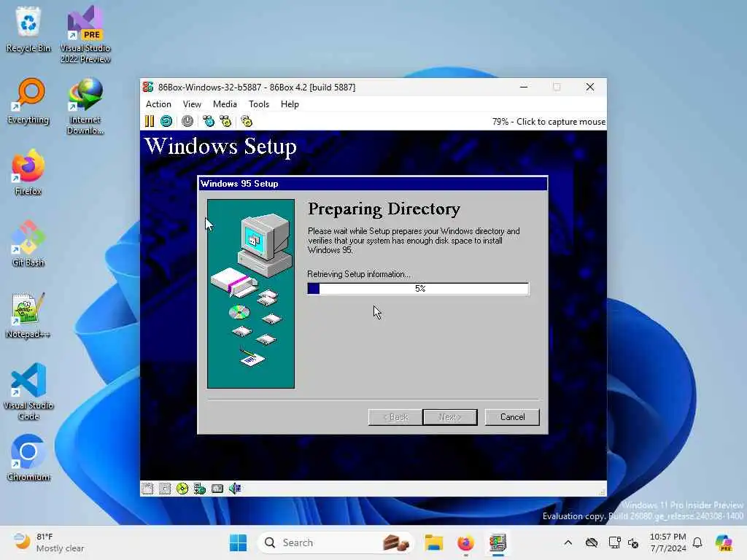
Task: Select the Recycle Bin desktop icon
Action: pyautogui.click(x=28, y=29)
